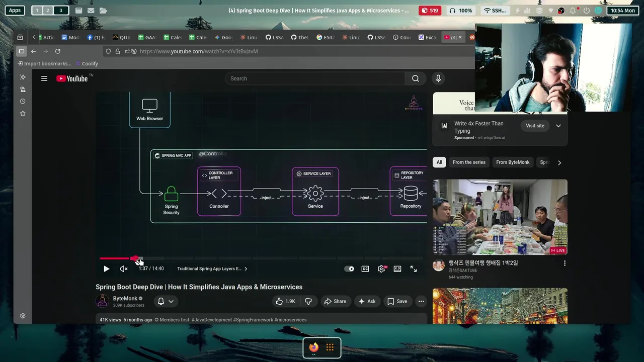644x362 pixels.
Task: Open the tracking protection shield icon
Action: (x=108, y=51)
